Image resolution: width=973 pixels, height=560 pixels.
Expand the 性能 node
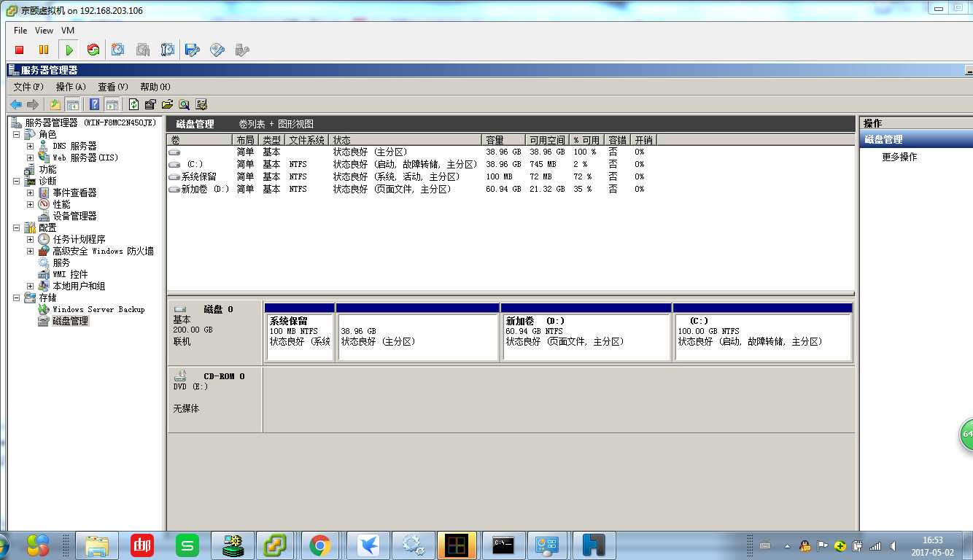30,204
